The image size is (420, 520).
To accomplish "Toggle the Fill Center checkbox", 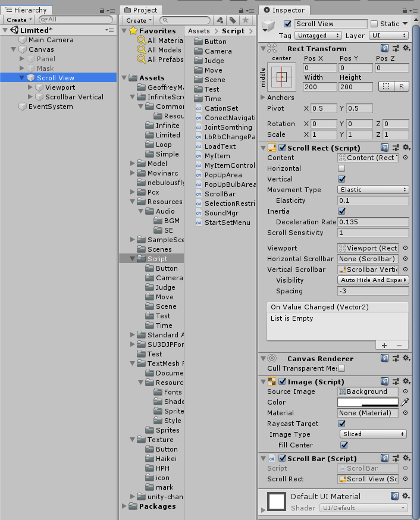I will [x=344, y=445].
